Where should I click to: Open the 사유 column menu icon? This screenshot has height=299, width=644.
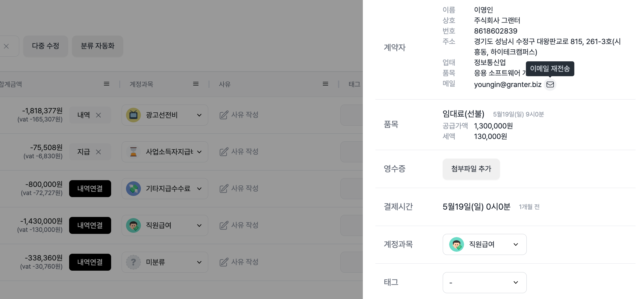(325, 84)
